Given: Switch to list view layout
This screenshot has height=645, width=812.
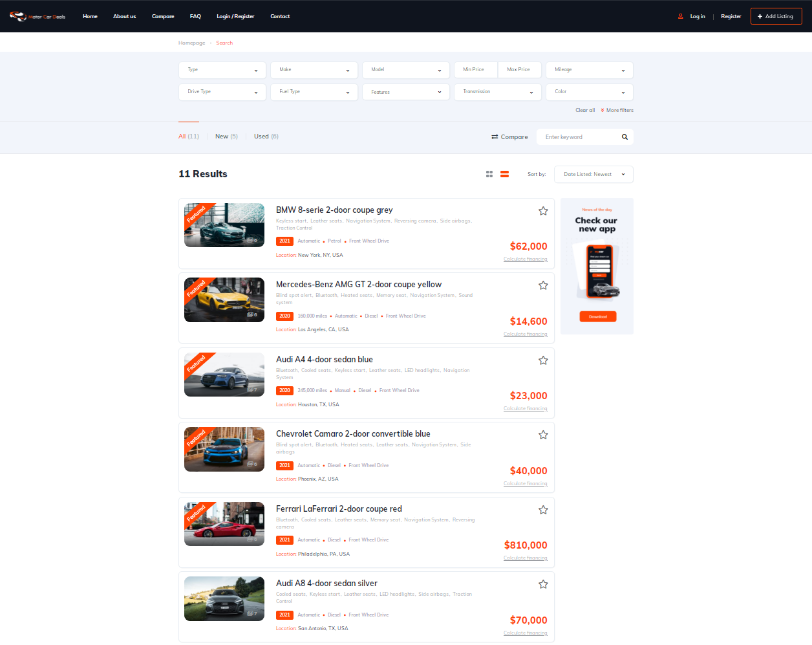Looking at the screenshot, I should pyautogui.click(x=504, y=174).
